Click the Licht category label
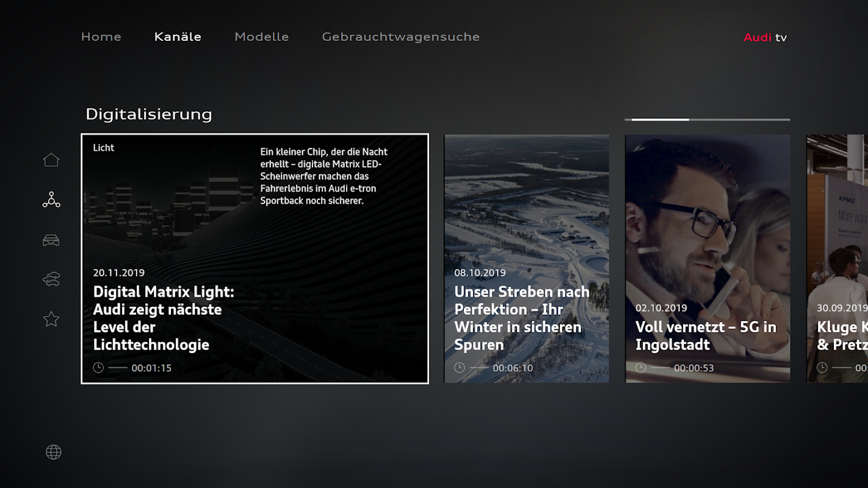This screenshot has height=488, width=868. click(104, 148)
